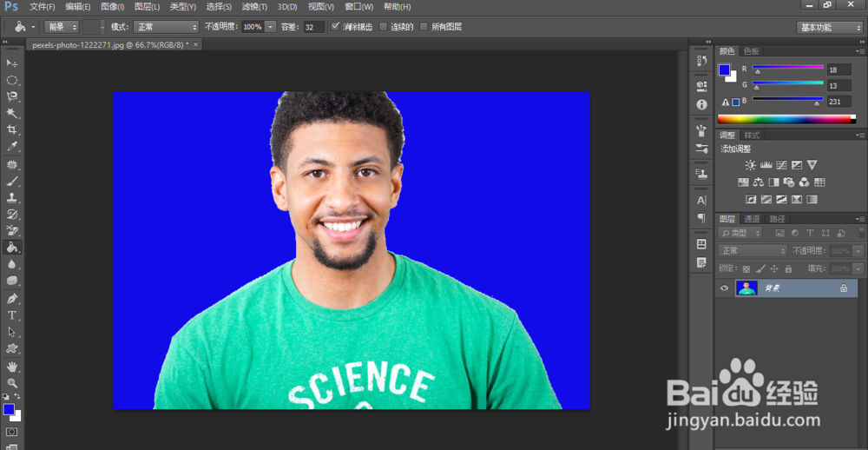Hide the 背景 layer with eye icon
Viewport: 868px width, 450px height.
point(724,288)
